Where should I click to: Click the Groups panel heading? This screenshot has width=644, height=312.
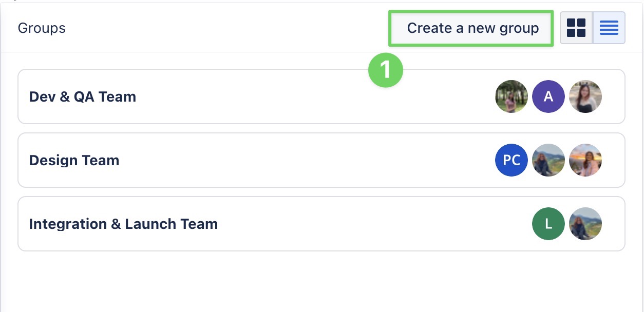point(42,28)
